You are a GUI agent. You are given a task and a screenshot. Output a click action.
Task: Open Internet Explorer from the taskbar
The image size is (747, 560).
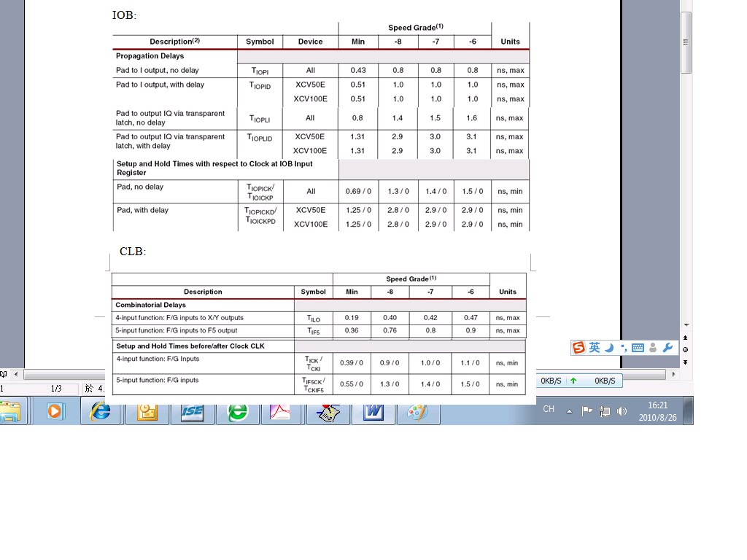[x=100, y=411]
